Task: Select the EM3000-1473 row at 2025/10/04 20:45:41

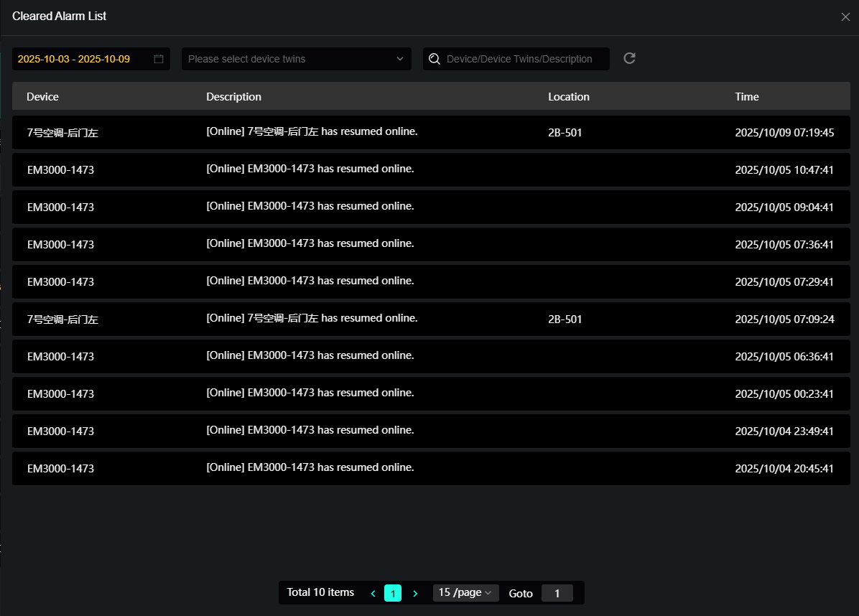Action: [431, 469]
